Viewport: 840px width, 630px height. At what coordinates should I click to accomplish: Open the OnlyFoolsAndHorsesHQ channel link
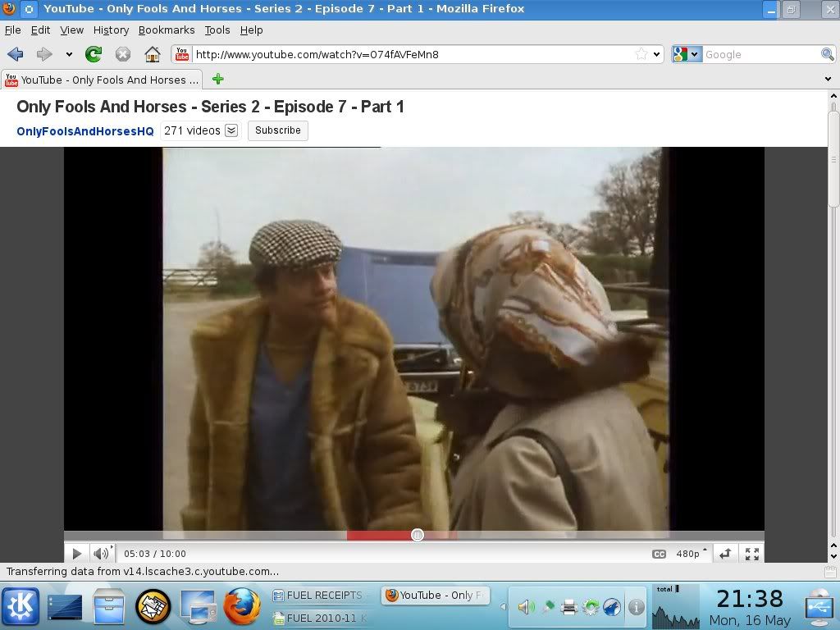pos(85,131)
